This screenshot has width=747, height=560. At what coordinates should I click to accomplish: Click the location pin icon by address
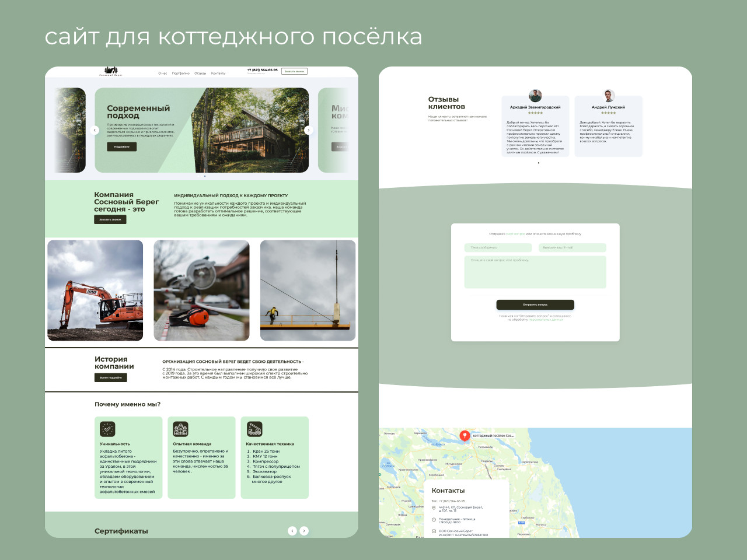click(x=434, y=508)
